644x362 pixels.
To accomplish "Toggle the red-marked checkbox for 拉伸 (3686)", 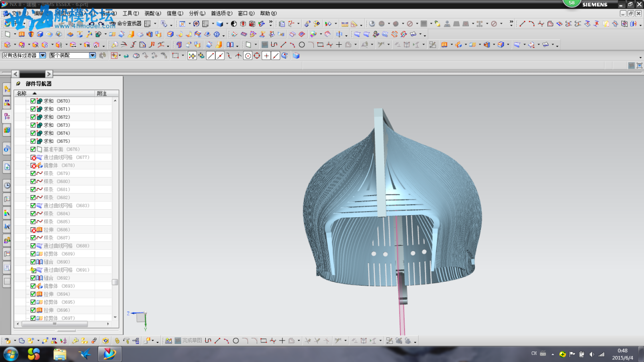I will coord(33,230).
